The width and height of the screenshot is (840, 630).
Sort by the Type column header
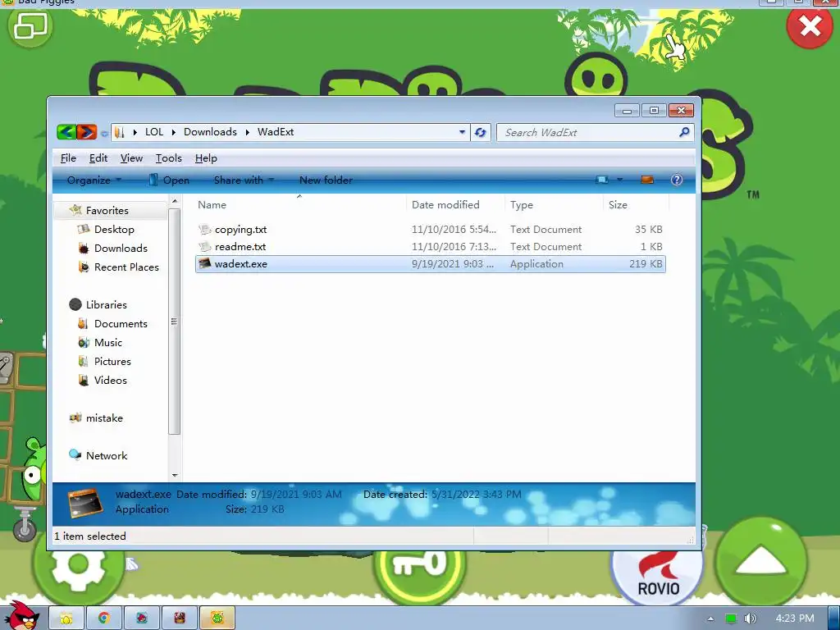click(x=554, y=204)
